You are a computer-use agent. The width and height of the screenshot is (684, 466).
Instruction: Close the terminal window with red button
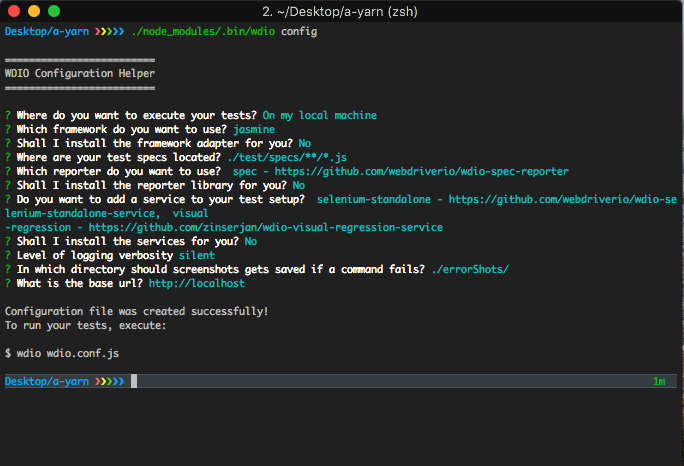(14, 11)
